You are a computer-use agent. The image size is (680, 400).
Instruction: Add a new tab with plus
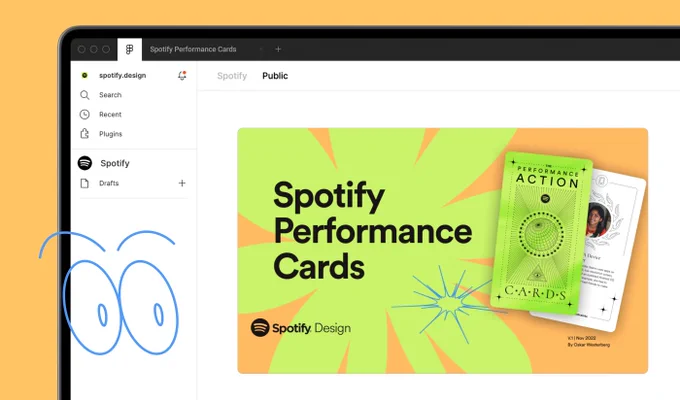278,49
